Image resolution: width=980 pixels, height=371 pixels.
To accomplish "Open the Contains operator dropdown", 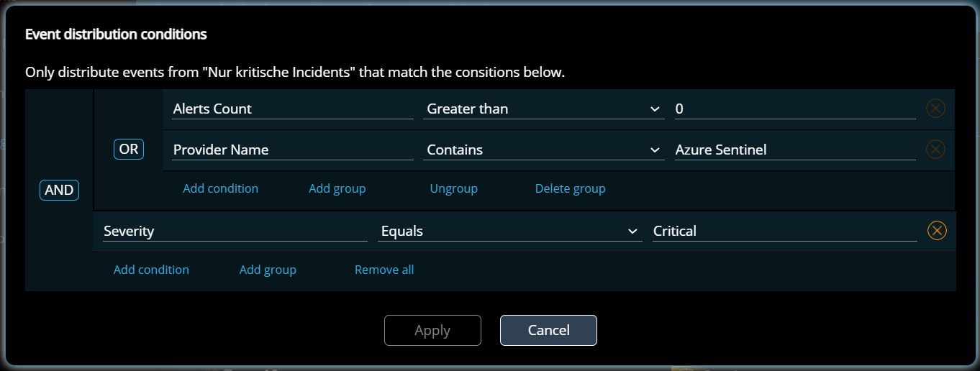I will coord(544,150).
